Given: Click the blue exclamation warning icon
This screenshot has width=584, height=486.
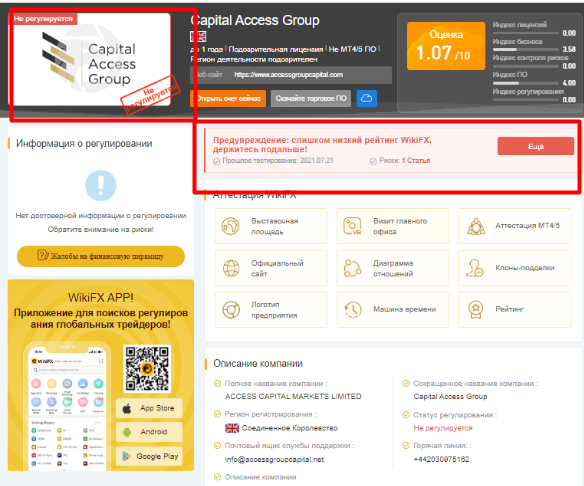Looking at the screenshot, I should [x=101, y=185].
